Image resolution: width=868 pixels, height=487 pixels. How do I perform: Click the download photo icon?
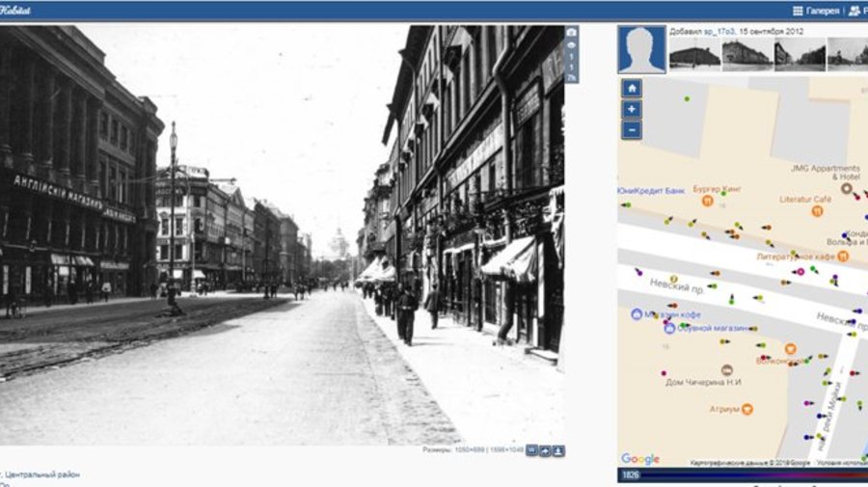[x=558, y=451]
